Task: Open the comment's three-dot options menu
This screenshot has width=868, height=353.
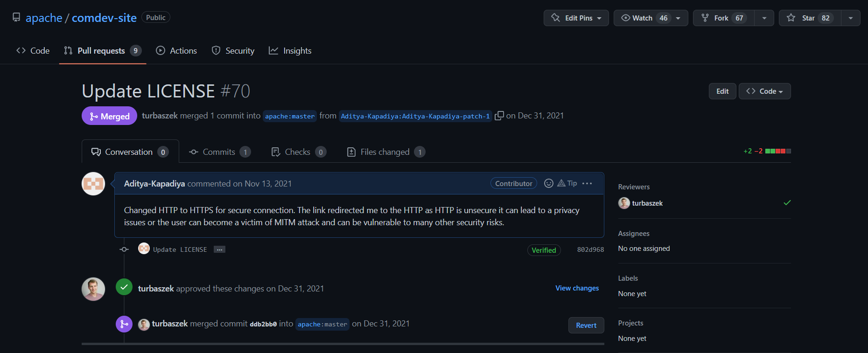Action: coord(587,183)
